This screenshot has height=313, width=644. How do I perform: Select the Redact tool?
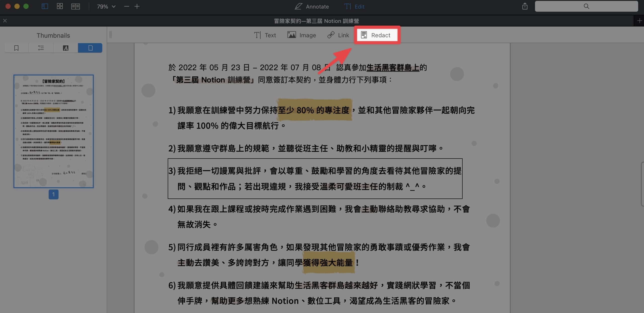pos(377,35)
